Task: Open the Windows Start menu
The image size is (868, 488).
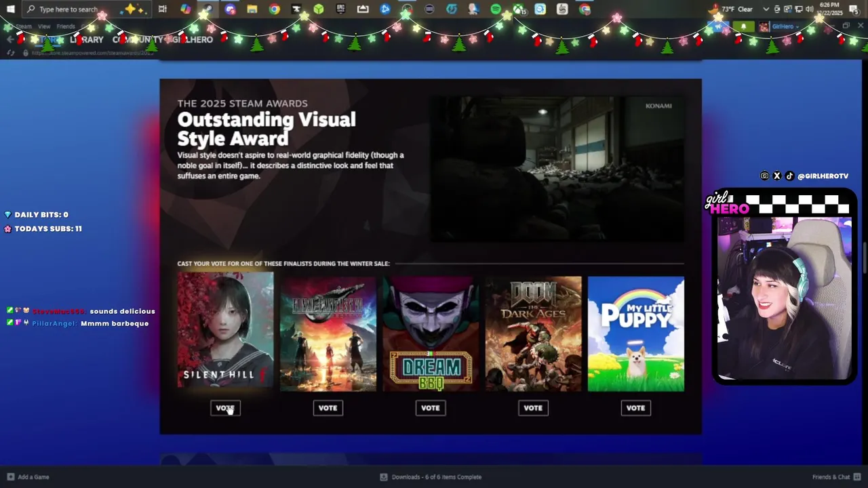Action: click(10, 9)
